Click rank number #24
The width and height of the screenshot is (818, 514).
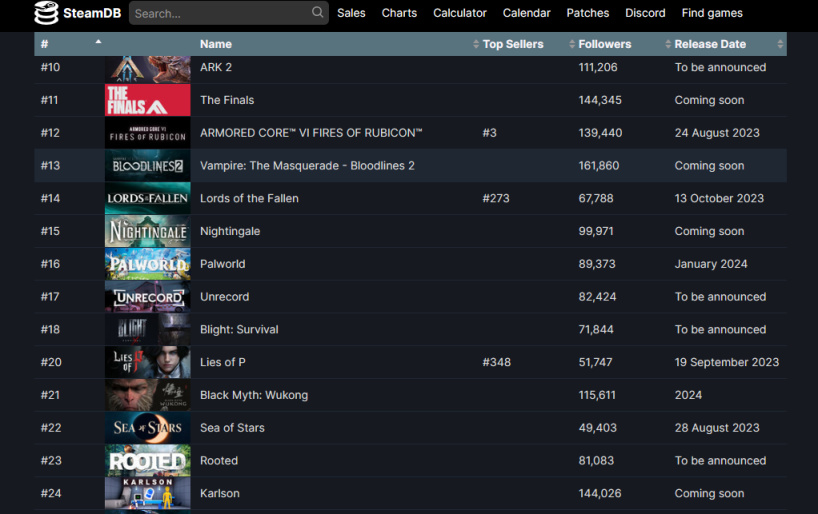[x=51, y=494]
